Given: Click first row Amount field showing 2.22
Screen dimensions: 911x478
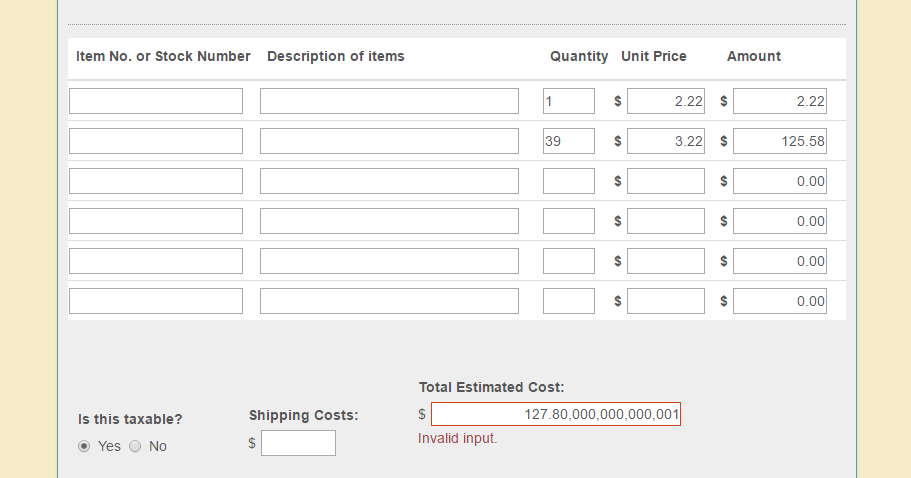Looking at the screenshot, I should coord(780,101).
